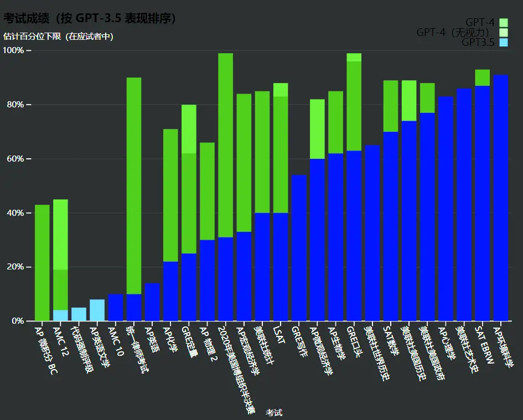Click the GPT-4（无视力）legend color swatch
This screenshot has width=523, height=420.
(504, 32)
